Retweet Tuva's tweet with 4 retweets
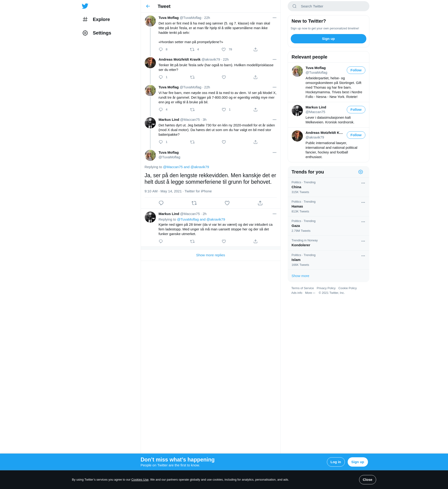Viewport: 448px width, 489px height. click(192, 49)
